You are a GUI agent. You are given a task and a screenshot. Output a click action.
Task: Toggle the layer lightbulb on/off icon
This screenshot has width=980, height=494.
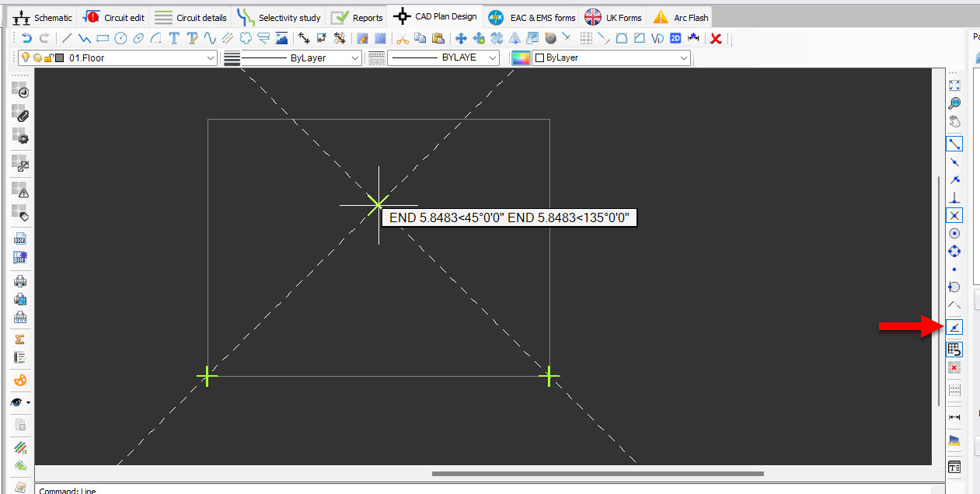25,57
